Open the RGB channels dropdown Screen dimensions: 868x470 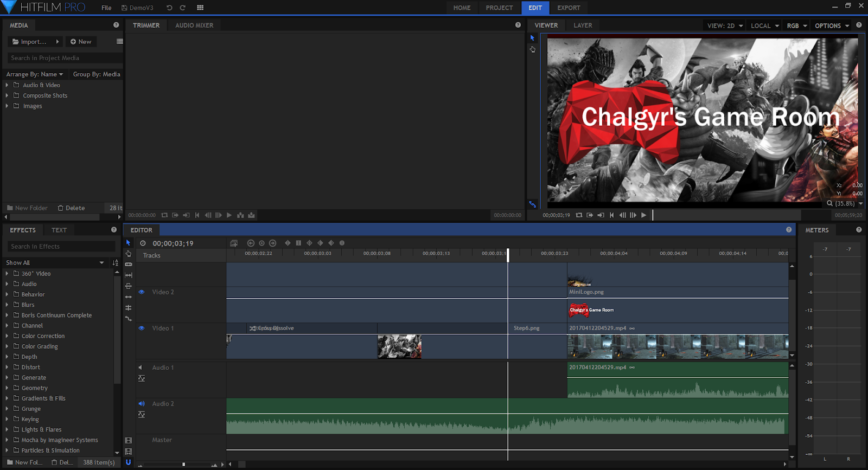[x=797, y=25]
